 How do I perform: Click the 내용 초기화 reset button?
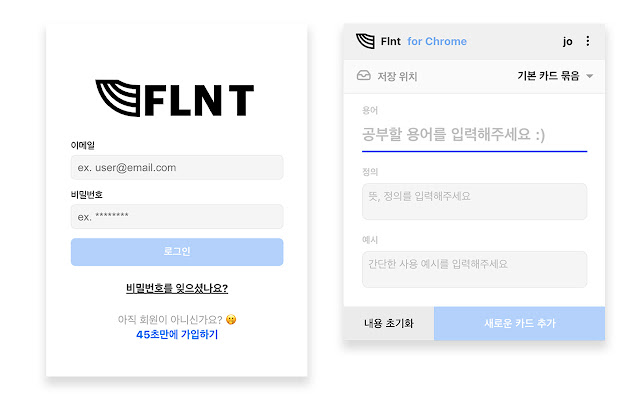pyautogui.click(x=389, y=323)
